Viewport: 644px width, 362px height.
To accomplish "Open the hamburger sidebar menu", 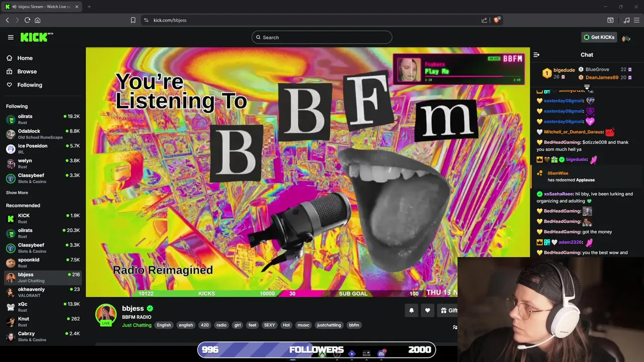I will [11, 37].
